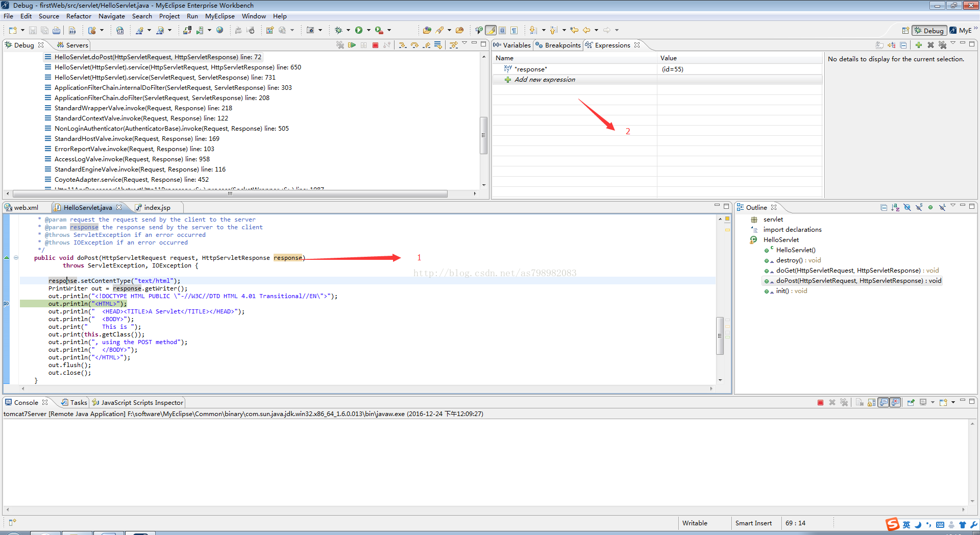The width and height of the screenshot is (980, 535).
Task: Switch to the Debug perspective button
Action: coord(929,31)
